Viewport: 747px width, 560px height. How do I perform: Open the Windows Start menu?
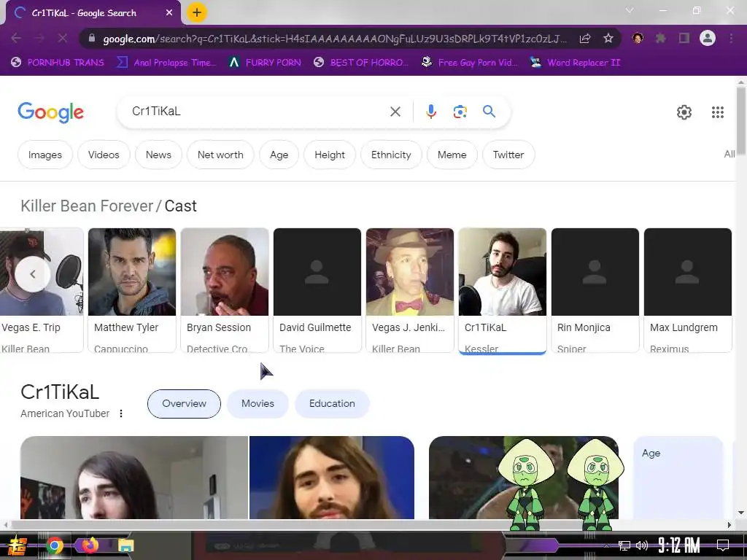(x=18, y=545)
